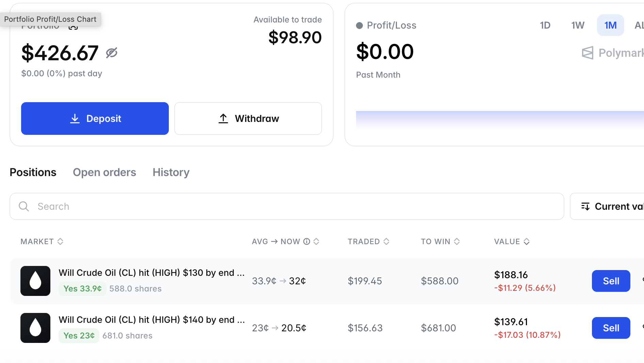Click the blue Deposit button
Screen dimensions: 644x363
pyautogui.click(x=95, y=119)
